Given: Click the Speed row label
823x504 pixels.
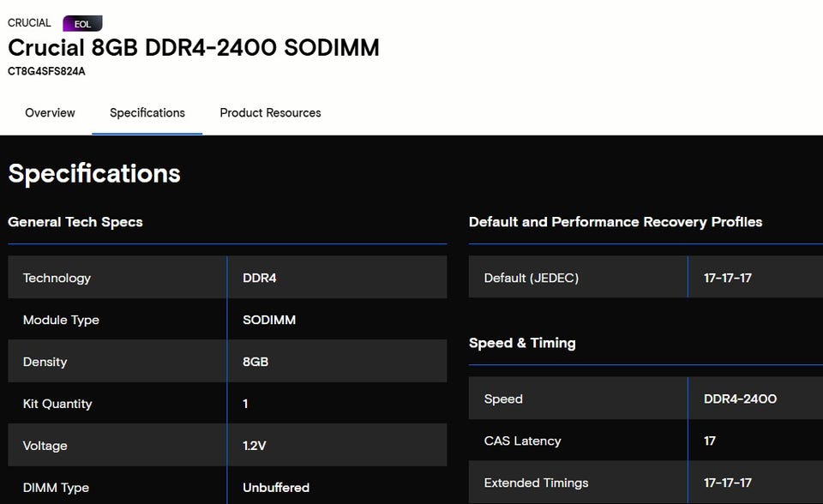Looking at the screenshot, I should click(x=503, y=399).
